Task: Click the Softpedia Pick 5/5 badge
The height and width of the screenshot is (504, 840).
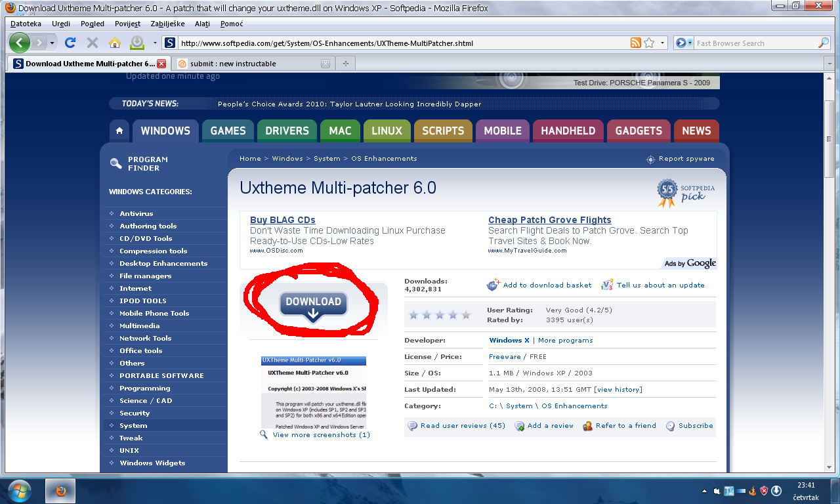Action: (x=686, y=193)
